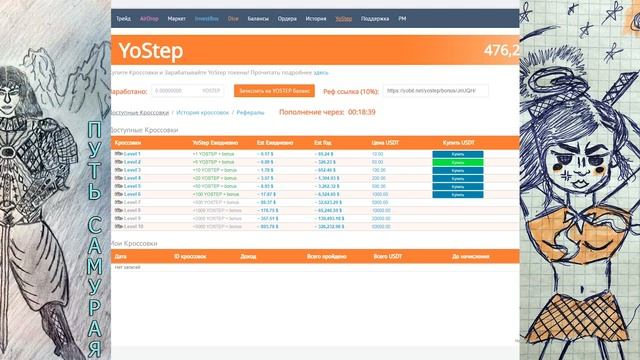
Task: Click the sneaker icon beside Level 9
Action: click(119, 218)
